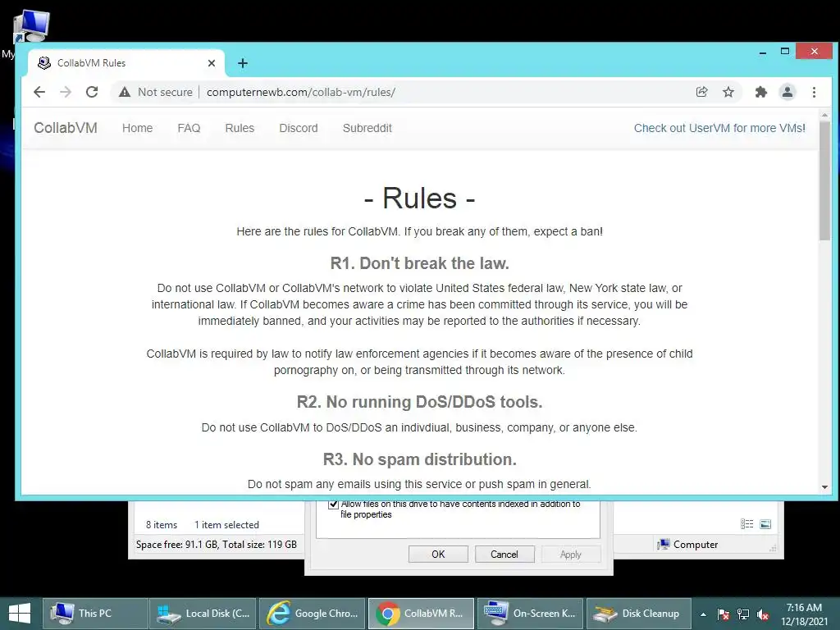The width and height of the screenshot is (840, 630).
Task: Click Check out UserVM for more VMs link
Action: coord(719,128)
